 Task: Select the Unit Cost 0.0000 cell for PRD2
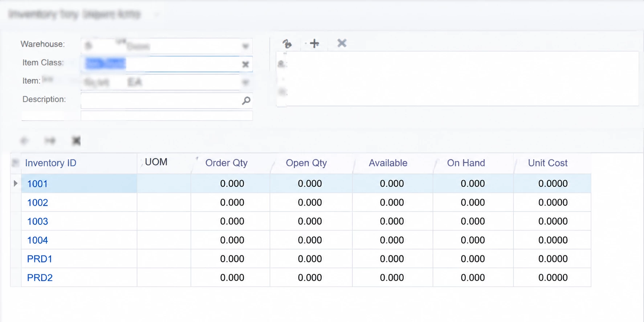click(x=553, y=278)
